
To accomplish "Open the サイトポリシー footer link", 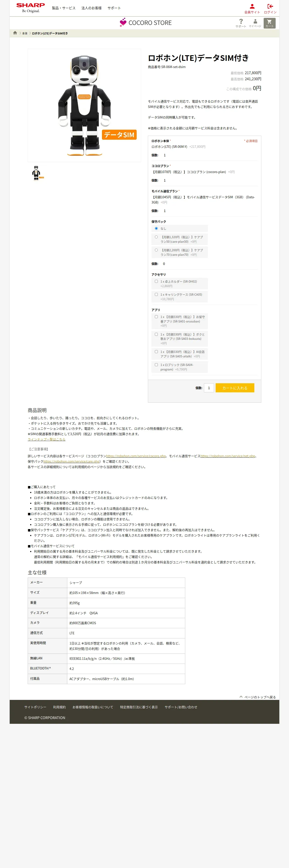I will click(35, 707).
